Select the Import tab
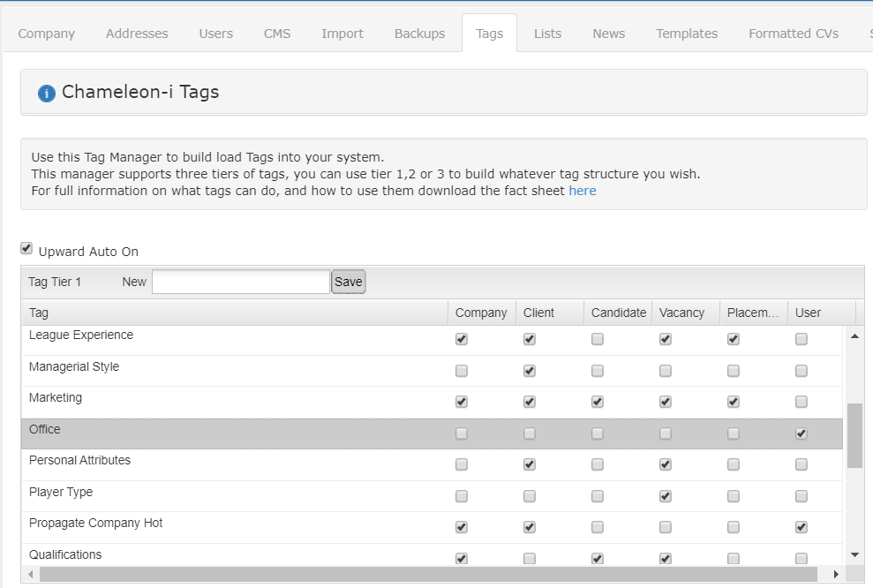873x588 pixels. click(x=342, y=34)
